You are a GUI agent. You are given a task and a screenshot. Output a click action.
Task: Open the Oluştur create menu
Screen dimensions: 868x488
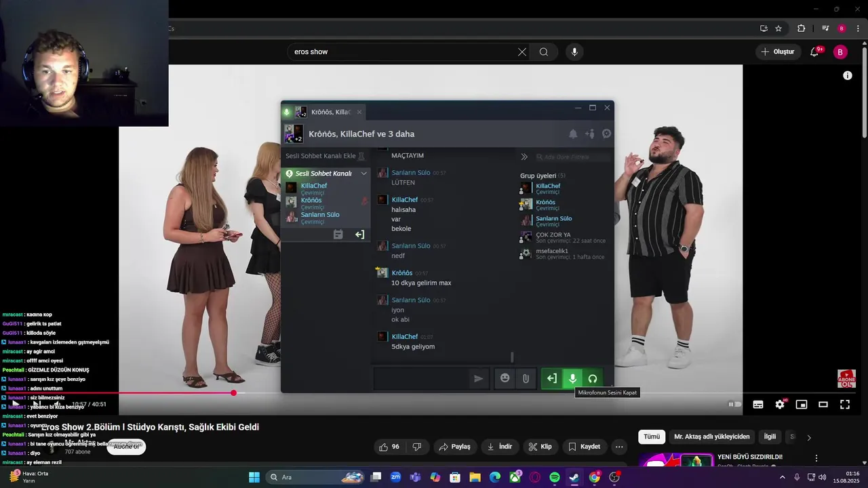click(x=777, y=52)
